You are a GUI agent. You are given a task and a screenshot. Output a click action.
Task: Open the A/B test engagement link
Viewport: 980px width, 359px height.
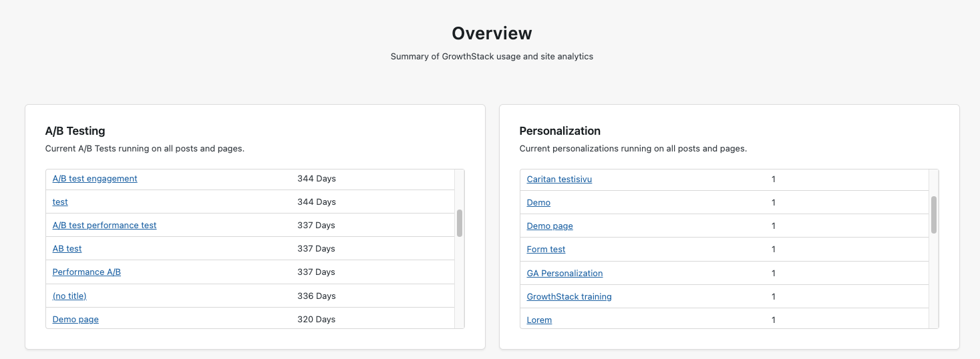click(x=95, y=179)
